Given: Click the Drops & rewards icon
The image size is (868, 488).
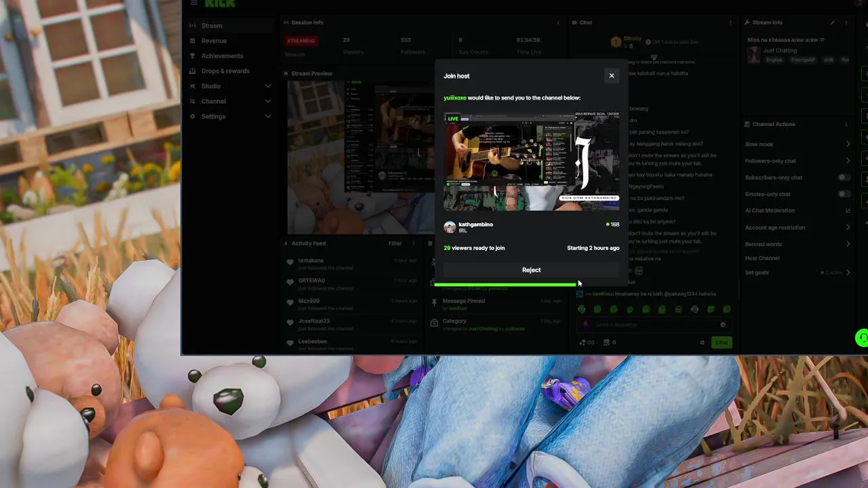Looking at the screenshot, I should (193, 70).
